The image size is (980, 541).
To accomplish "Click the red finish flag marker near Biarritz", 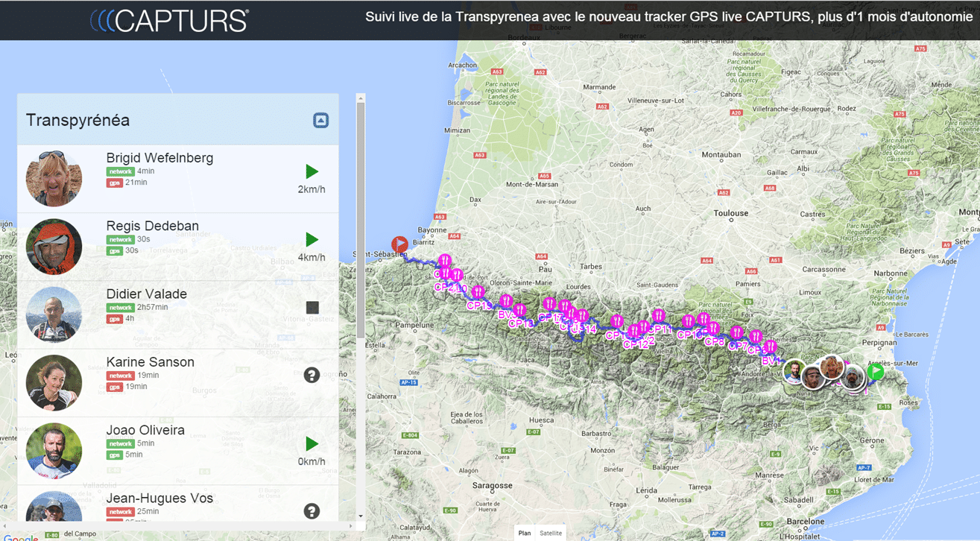I will tap(400, 244).
